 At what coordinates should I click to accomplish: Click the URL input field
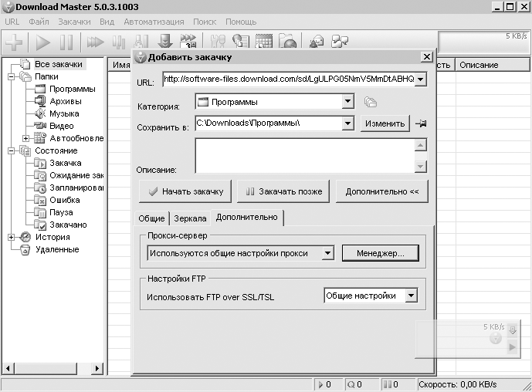289,79
